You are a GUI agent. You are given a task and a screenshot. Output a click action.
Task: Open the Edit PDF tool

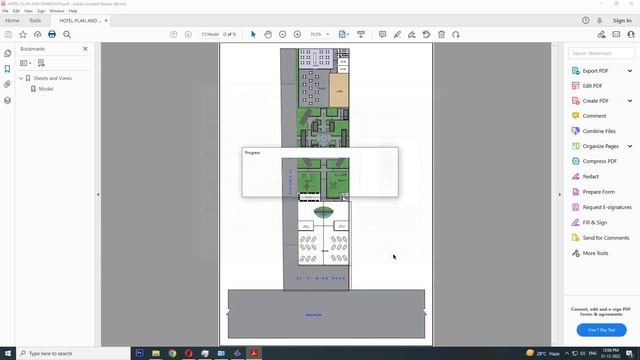(x=592, y=86)
